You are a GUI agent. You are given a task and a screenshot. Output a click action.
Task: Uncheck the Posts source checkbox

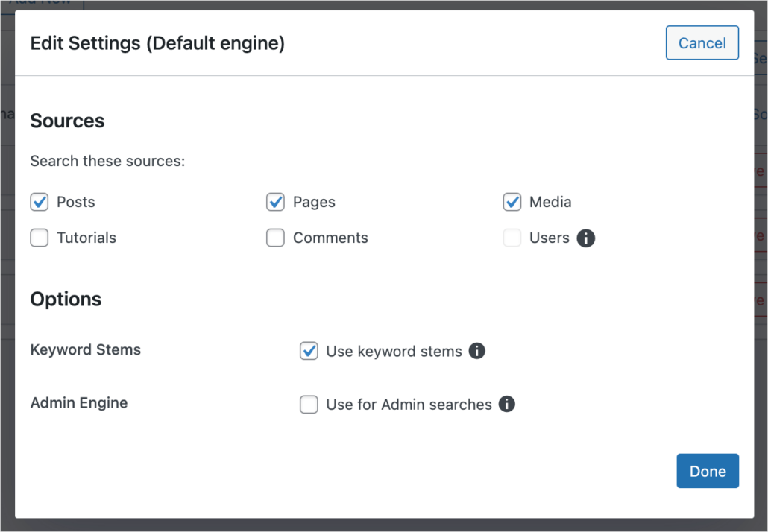[40, 202]
